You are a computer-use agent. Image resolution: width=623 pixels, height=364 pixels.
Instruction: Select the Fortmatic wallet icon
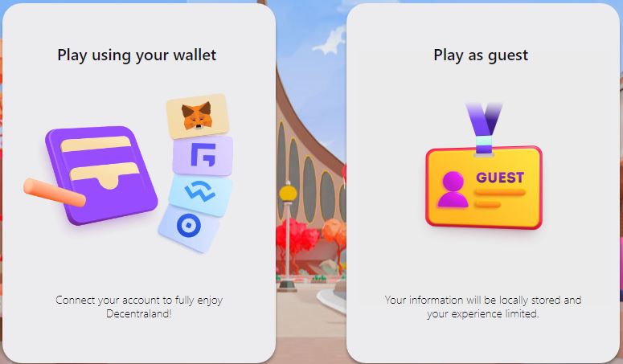pos(203,155)
